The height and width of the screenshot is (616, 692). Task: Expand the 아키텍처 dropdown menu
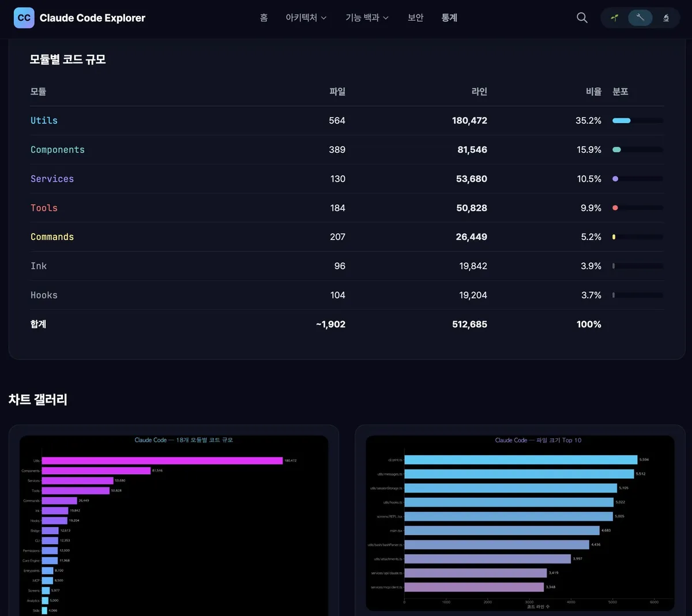306,18
